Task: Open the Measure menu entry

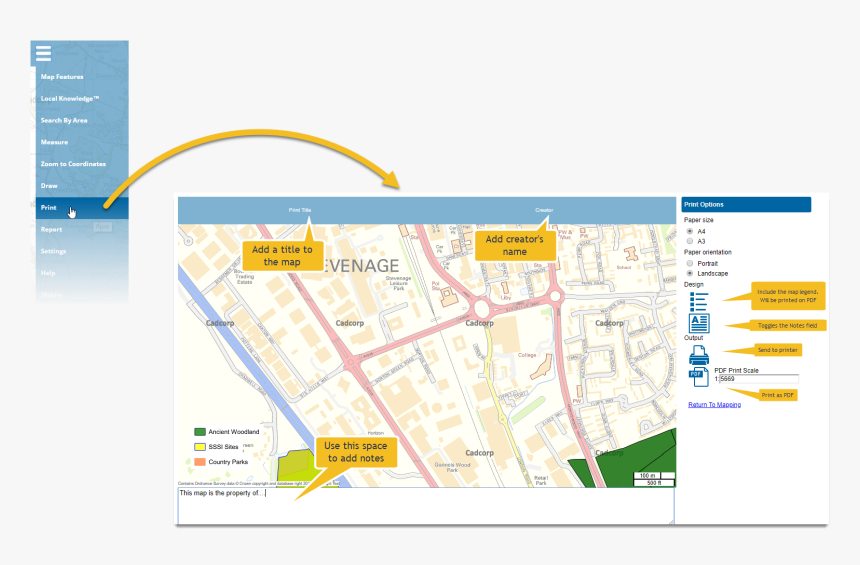Action: pos(54,142)
